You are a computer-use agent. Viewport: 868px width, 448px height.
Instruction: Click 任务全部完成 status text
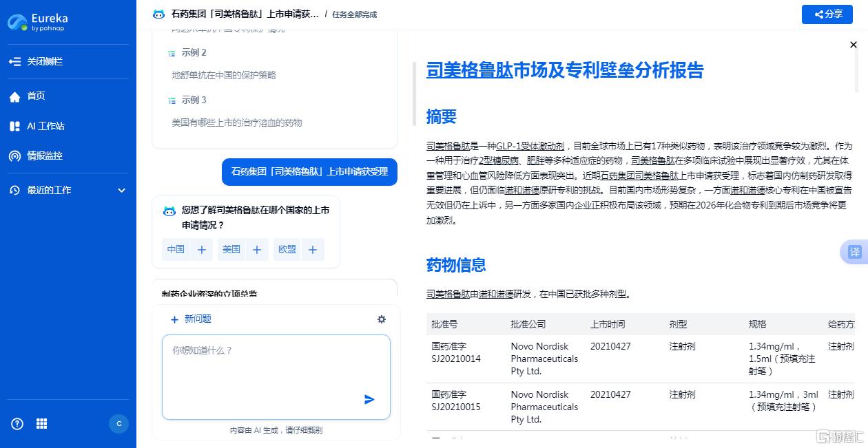tap(355, 14)
